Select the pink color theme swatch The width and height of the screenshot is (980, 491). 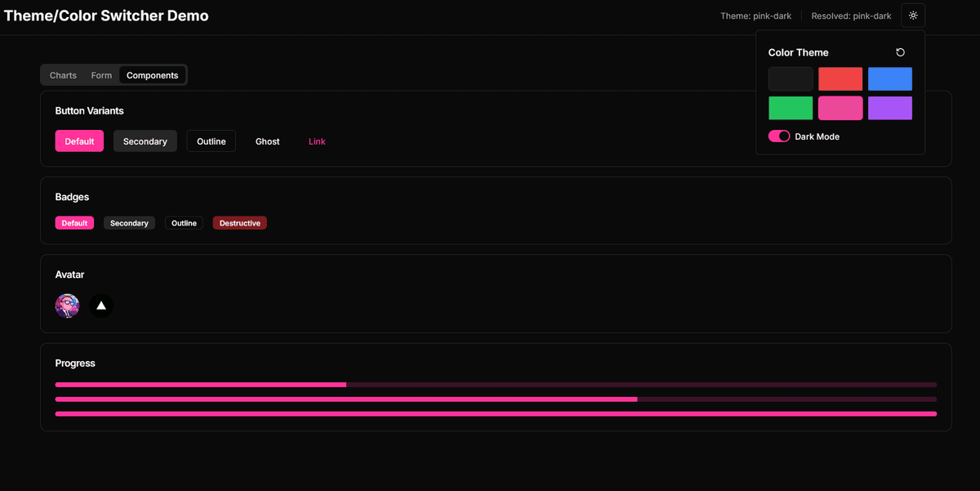click(840, 107)
